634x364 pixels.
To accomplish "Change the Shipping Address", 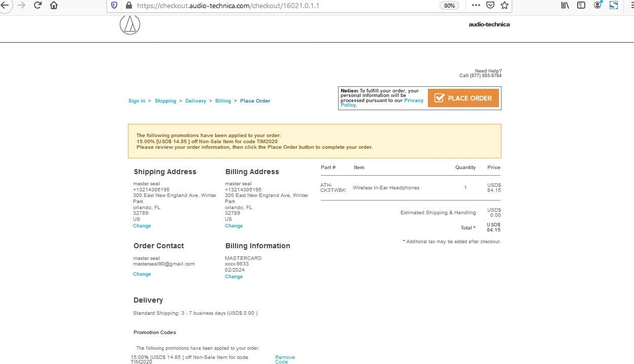I will point(142,226).
